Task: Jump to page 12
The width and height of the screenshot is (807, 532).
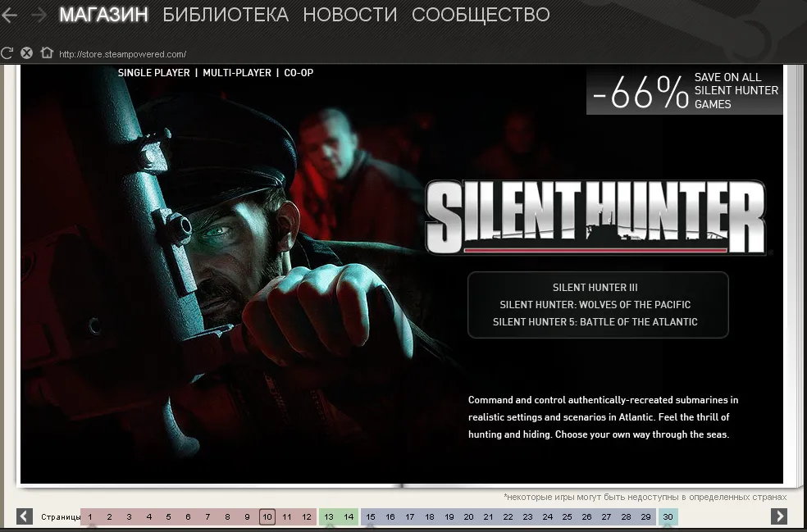Action: tap(307, 516)
